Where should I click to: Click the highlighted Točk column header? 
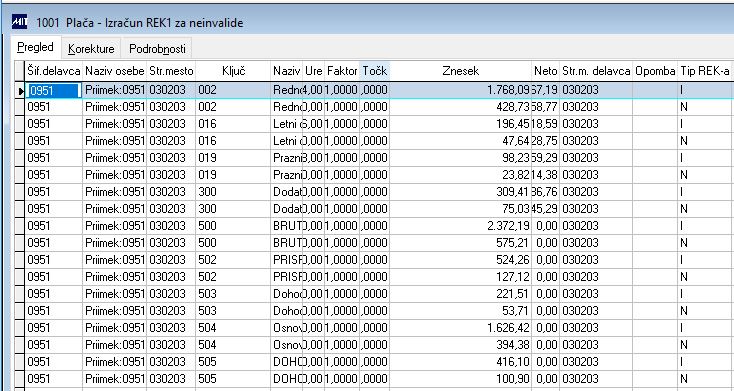374,71
